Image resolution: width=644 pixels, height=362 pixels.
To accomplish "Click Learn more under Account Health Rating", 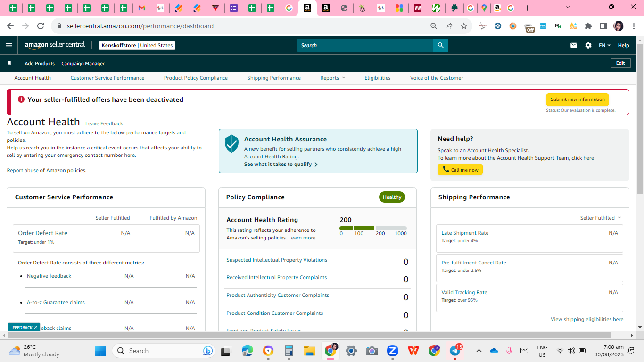I will (302, 238).
